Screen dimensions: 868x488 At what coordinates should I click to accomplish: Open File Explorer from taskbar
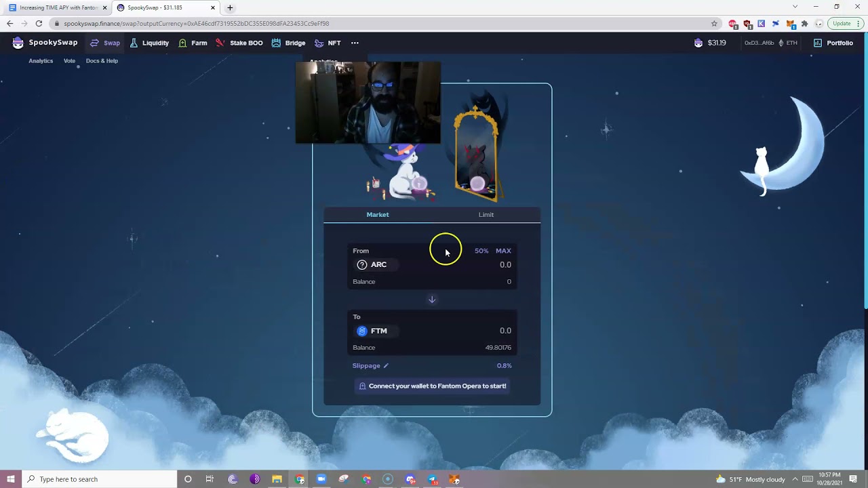(x=277, y=479)
